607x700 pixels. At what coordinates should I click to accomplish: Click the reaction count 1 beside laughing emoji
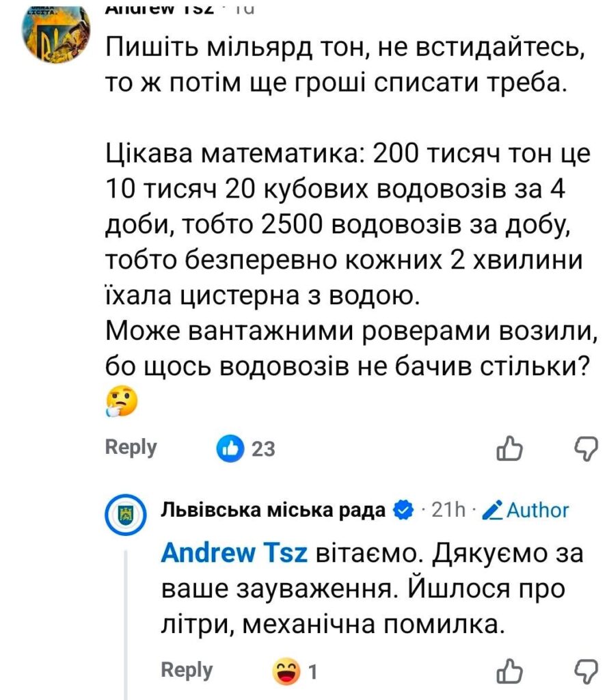click(312, 671)
